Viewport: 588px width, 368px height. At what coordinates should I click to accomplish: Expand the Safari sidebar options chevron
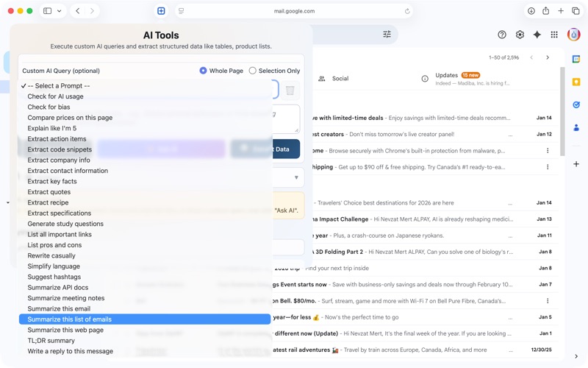tap(60, 11)
